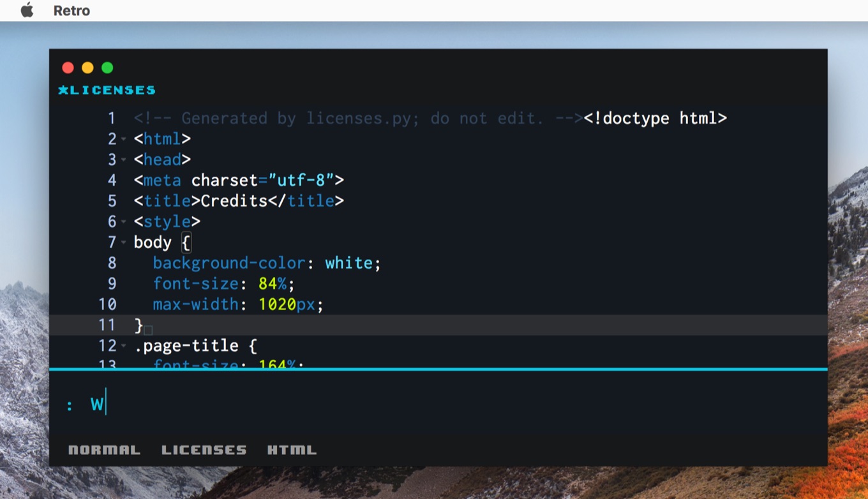Click LICENSES filename in the status bar
The image size is (868, 499).
click(204, 450)
